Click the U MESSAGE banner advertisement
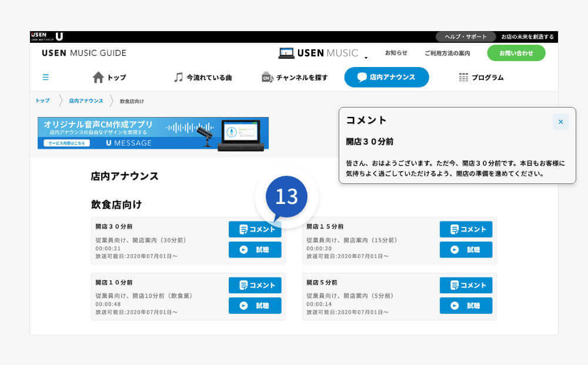The height and width of the screenshot is (365, 588). (155, 133)
